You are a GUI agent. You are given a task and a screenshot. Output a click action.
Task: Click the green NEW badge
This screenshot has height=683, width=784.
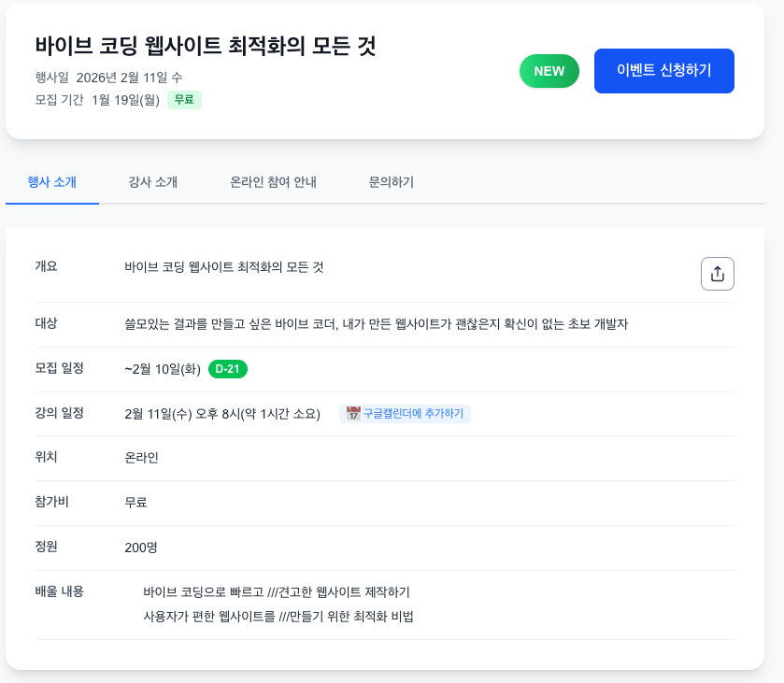pyautogui.click(x=549, y=71)
